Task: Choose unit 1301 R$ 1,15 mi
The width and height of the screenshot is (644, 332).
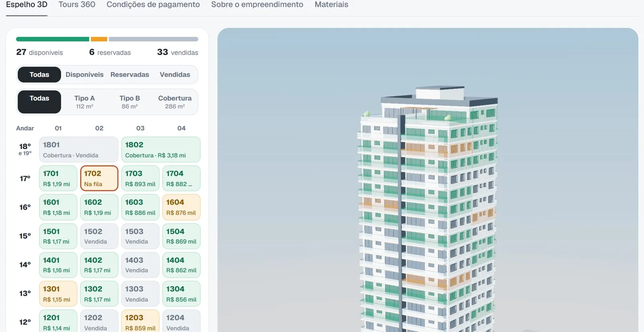Action: click(58, 294)
